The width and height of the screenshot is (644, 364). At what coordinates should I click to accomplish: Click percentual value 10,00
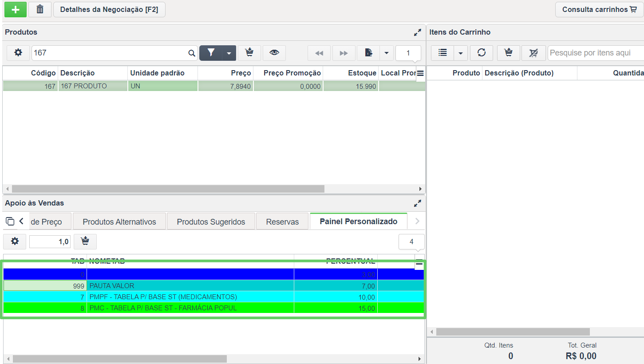pyautogui.click(x=367, y=297)
